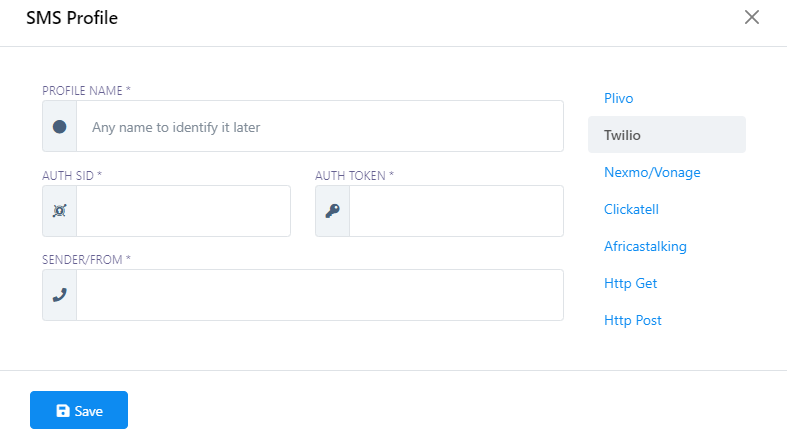787x436 pixels.
Task: Click the SENDER/FROM field label
Action: [x=86, y=259]
